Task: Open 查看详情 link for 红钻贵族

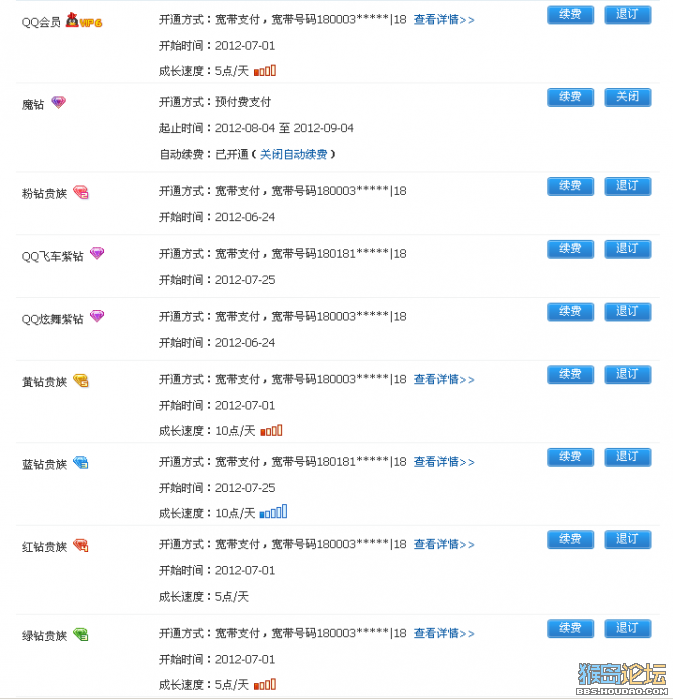Action: (444, 544)
